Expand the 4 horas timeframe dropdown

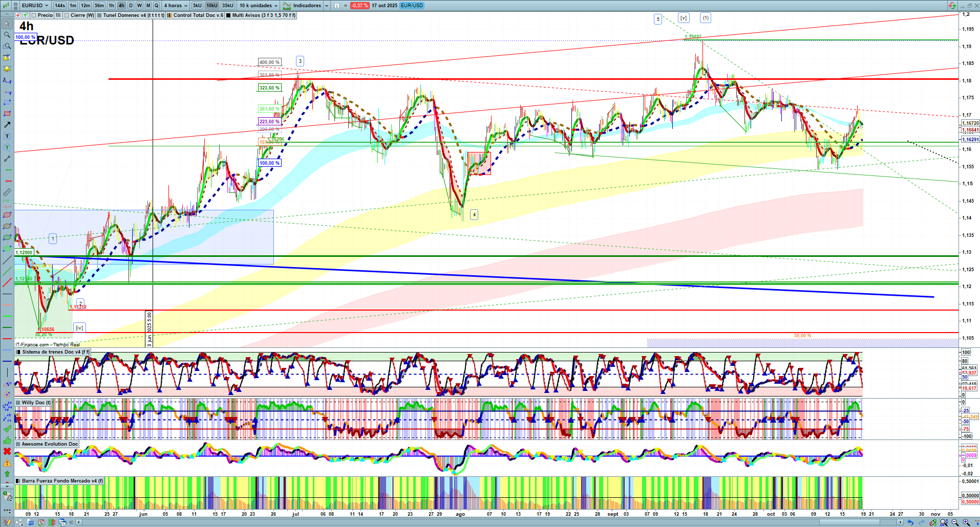click(x=176, y=6)
